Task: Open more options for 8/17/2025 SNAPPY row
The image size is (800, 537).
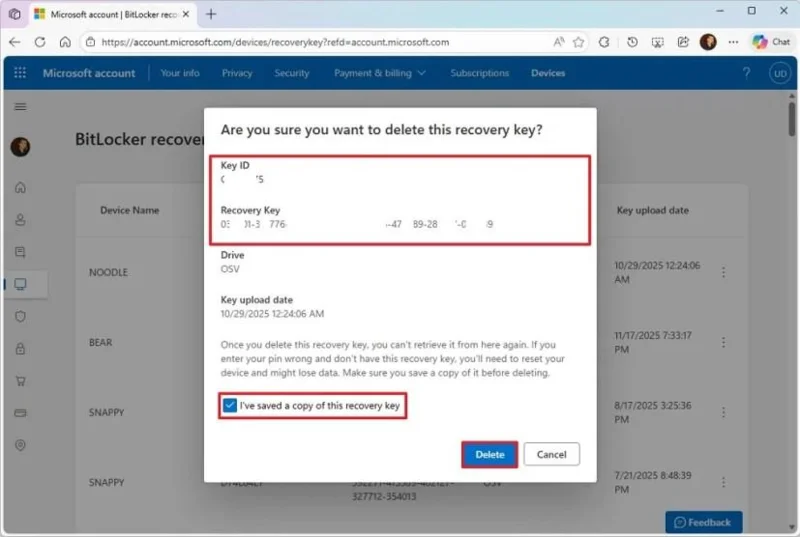Action: click(723, 412)
